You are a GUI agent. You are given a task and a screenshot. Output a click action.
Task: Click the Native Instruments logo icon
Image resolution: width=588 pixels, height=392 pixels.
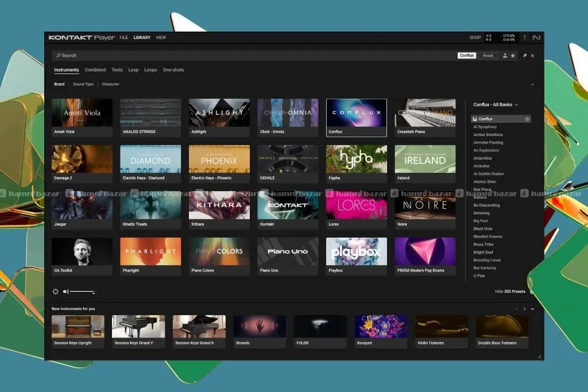(536, 37)
